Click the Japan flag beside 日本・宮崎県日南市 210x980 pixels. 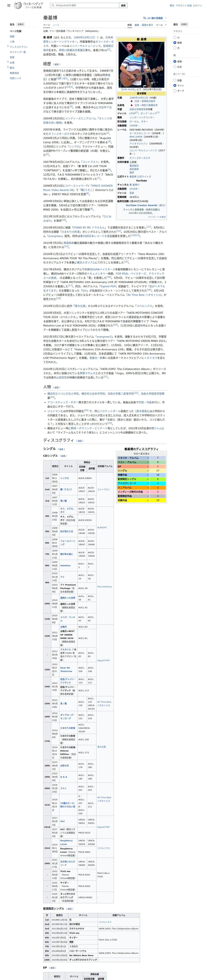click(x=131, y=101)
